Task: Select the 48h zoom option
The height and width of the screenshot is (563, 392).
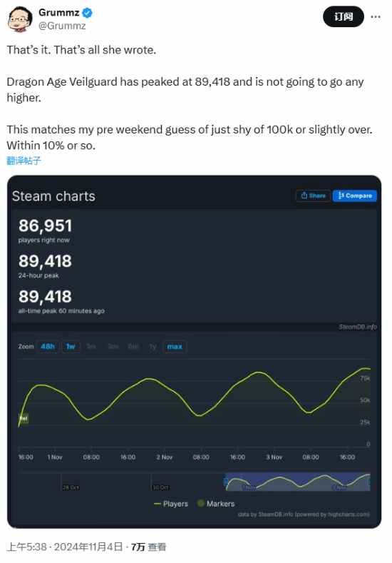Action: click(48, 347)
